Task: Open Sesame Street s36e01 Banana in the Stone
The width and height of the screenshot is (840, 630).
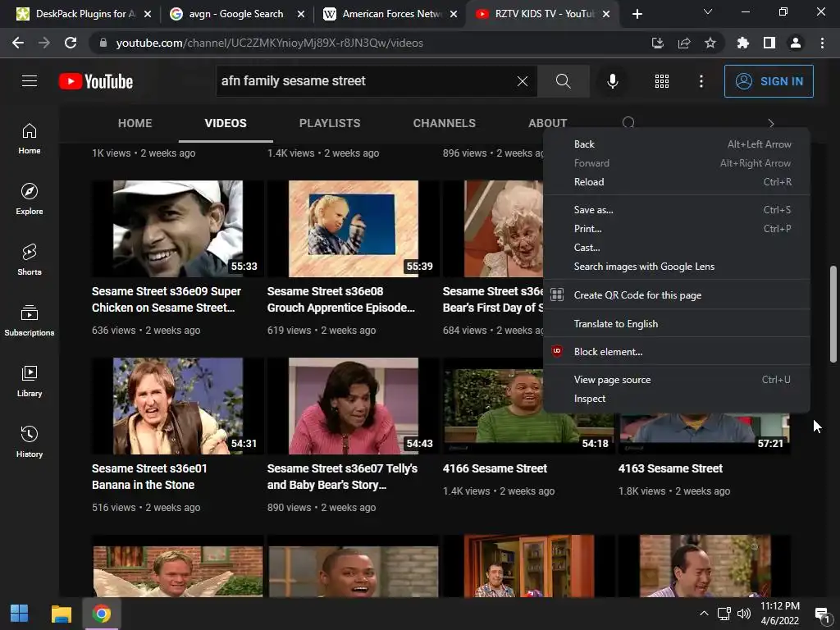Action: pyautogui.click(x=149, y=477)
